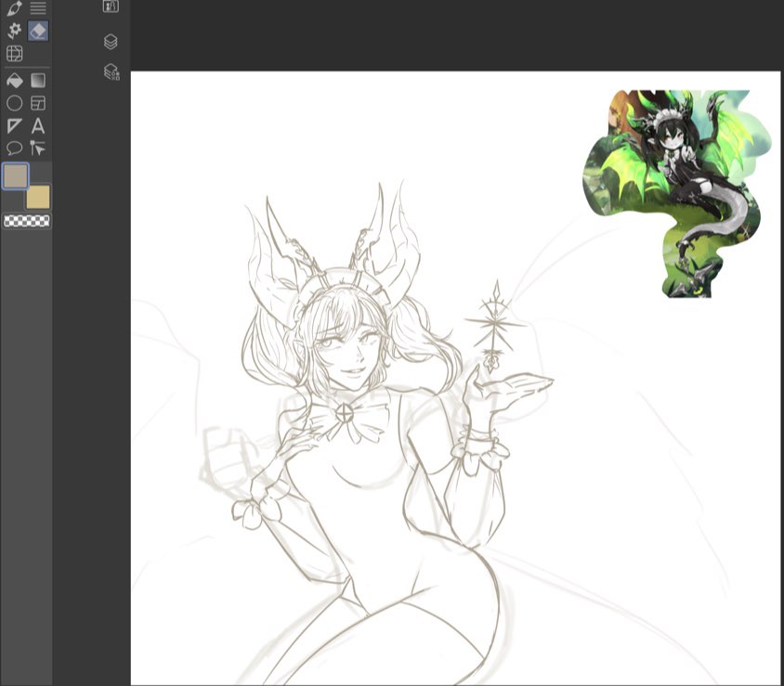Open the Layer palette stacked-layers icon

pyautogui.click(x=111, y=42)
